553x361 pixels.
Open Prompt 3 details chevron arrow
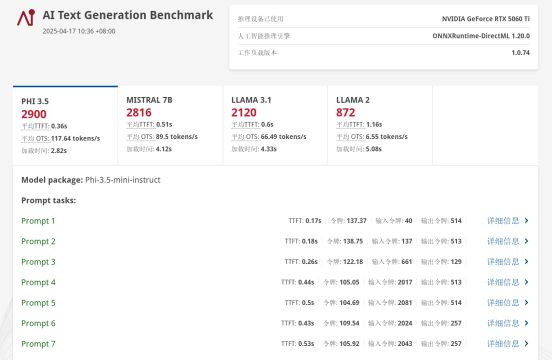[527, 262]
